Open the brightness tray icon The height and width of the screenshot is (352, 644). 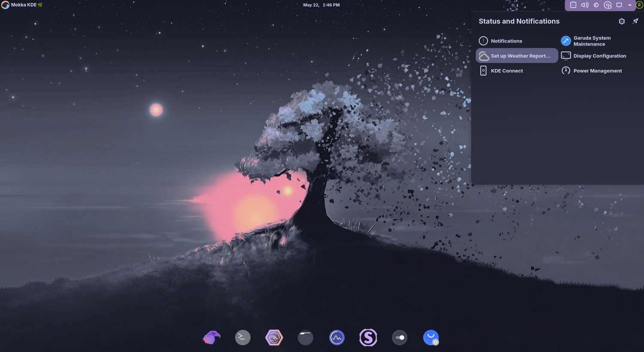click(596, 5)
